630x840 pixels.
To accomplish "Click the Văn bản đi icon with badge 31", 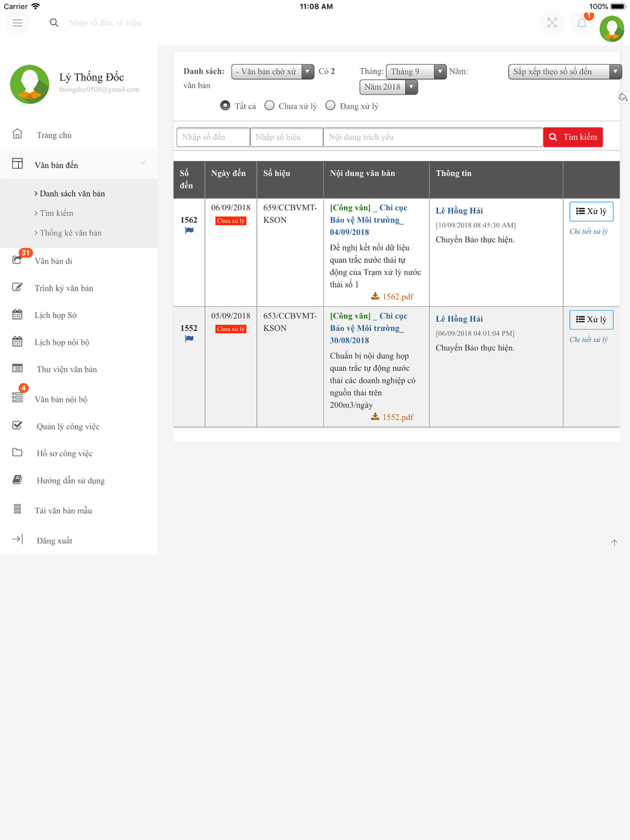I will [18, 259].
